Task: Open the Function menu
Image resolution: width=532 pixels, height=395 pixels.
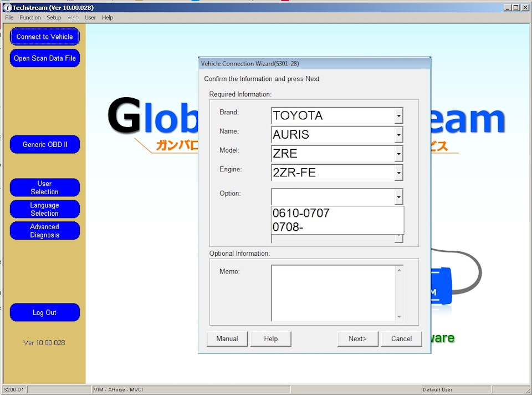Action: click(x=30, y=17)
